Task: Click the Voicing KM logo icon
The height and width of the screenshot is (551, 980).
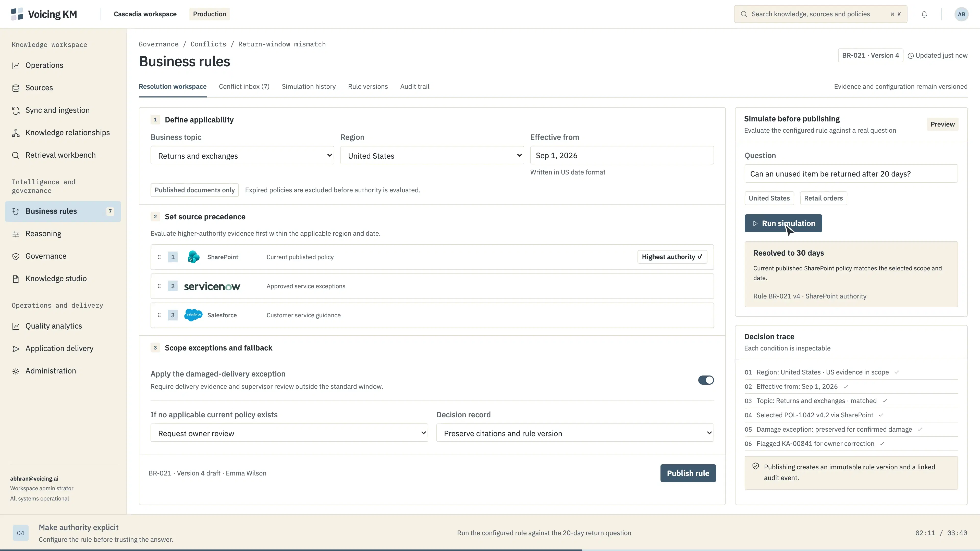Action: click(17, 14)
